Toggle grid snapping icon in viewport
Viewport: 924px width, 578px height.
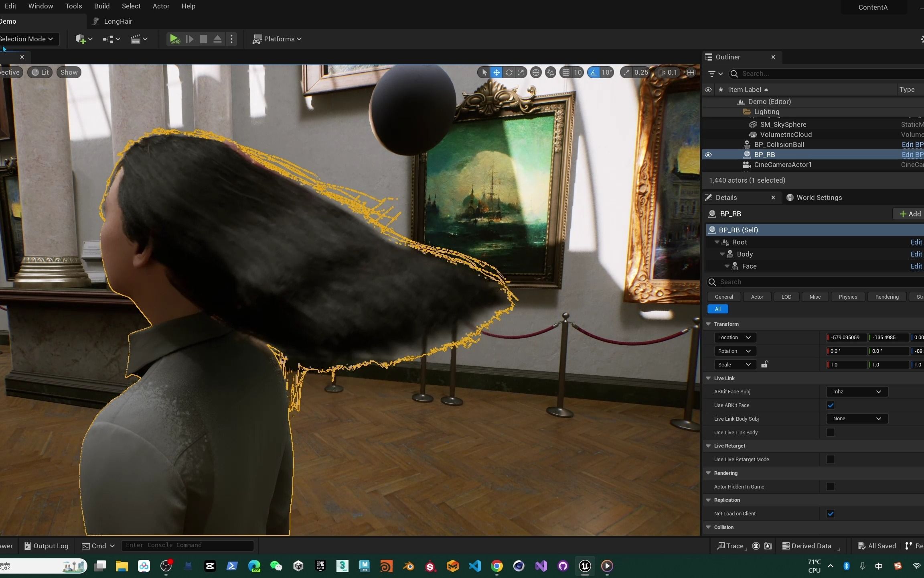(x=566, y=73)
